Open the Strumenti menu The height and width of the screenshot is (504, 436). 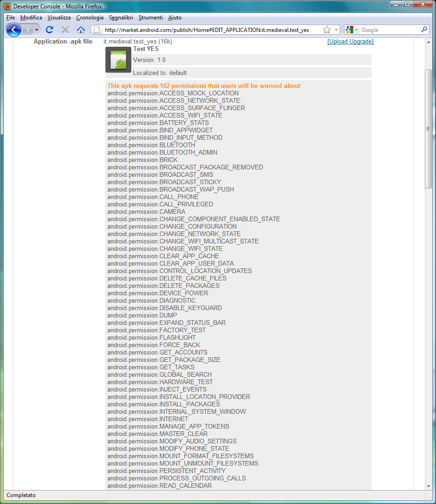(x=151, y=18)
